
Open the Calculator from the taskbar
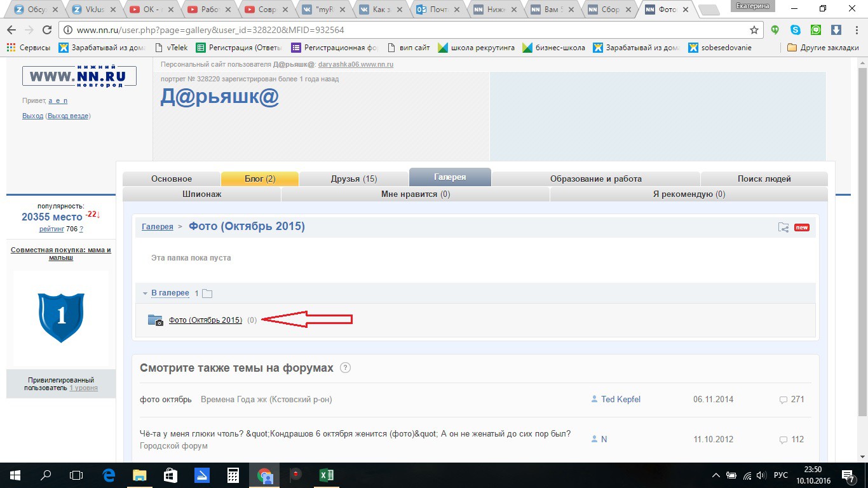[x=233, y=475]
